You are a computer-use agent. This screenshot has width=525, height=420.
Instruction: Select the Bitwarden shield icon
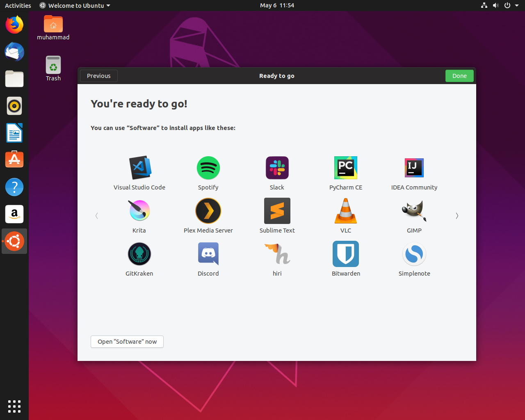[x=346, y=254]
